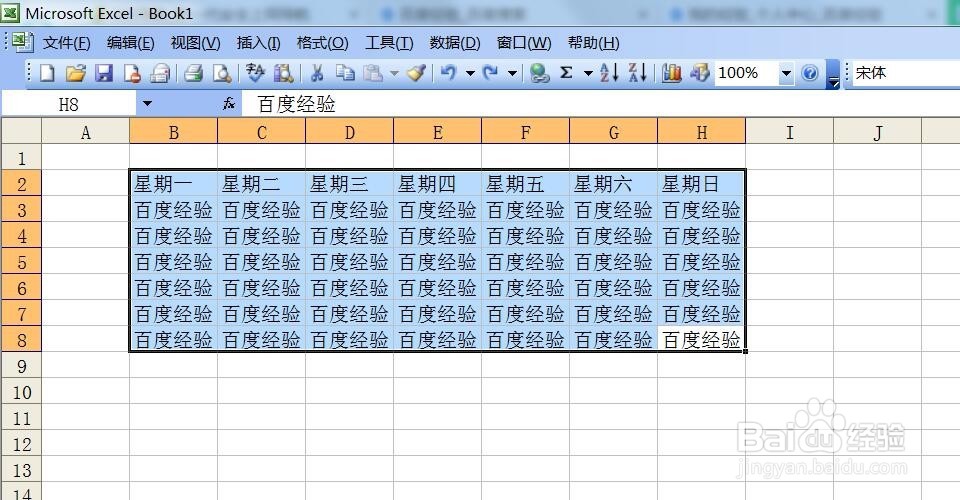The height and width of the screenshot is (500, 960).
Task: Open Excel Help question mark icon
Action: pyautogui.click(x=809, y=73)
